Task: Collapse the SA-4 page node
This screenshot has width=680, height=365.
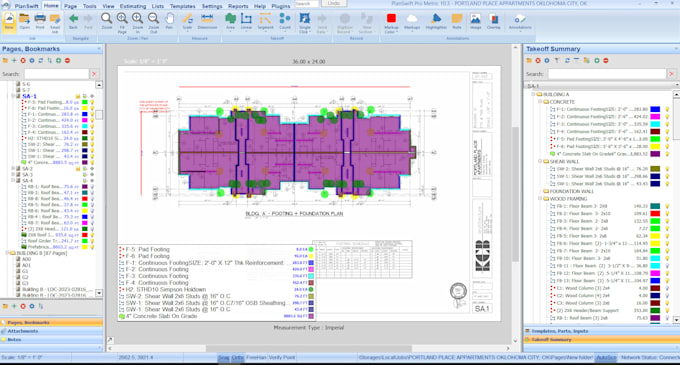Action: (x=13, y=181)
